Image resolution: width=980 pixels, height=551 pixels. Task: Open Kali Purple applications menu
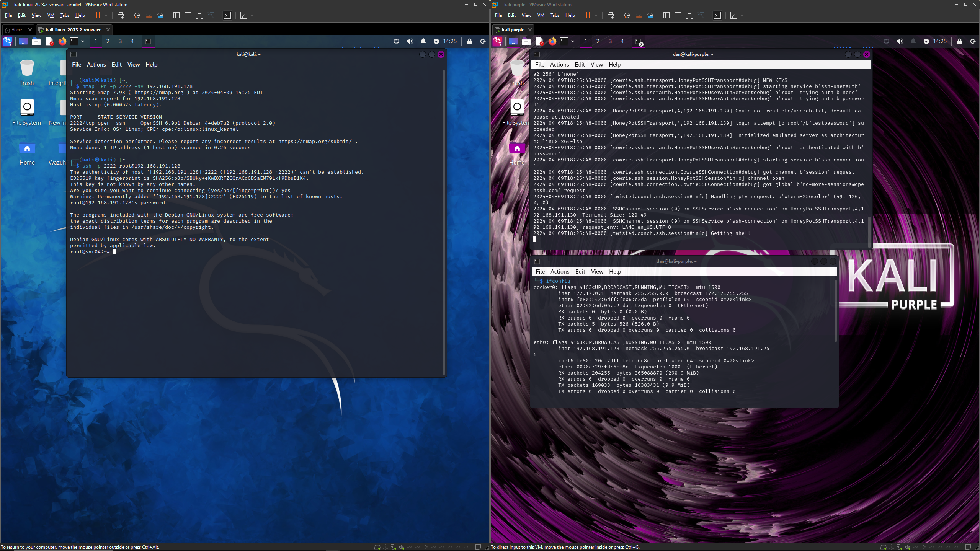tap(497, 41)
